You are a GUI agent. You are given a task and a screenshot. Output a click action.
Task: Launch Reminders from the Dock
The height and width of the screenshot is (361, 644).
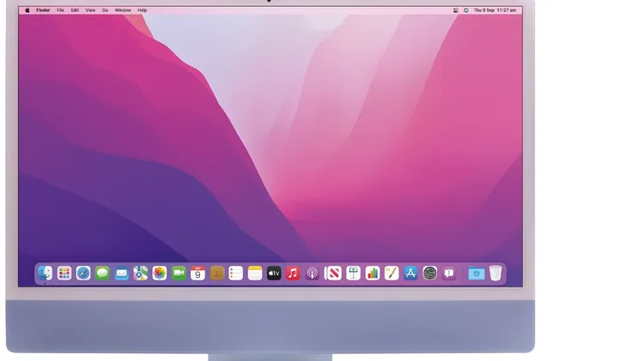(x=236, y=273)
